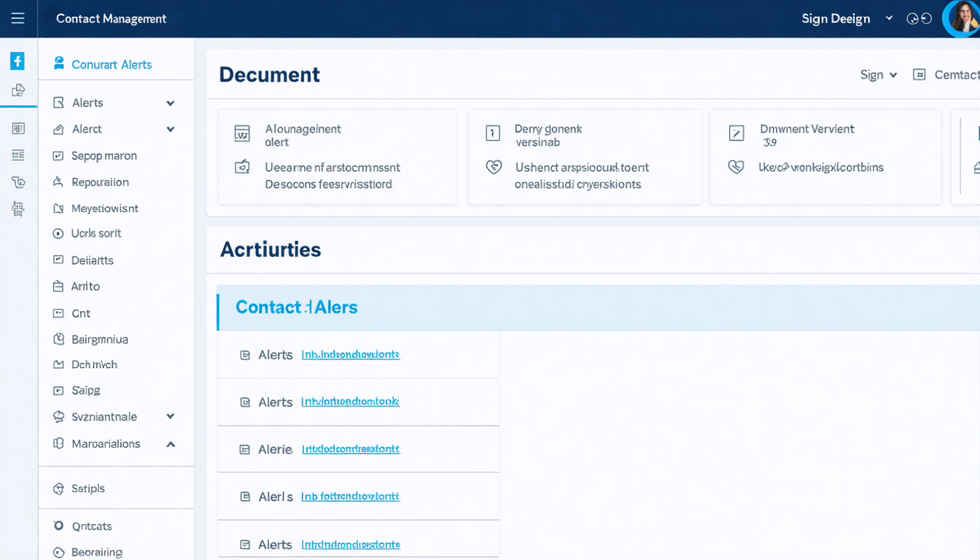Expand the Alerct sidebar chevron
This screenshot has height=560, width=980.
tap(171, 130)
